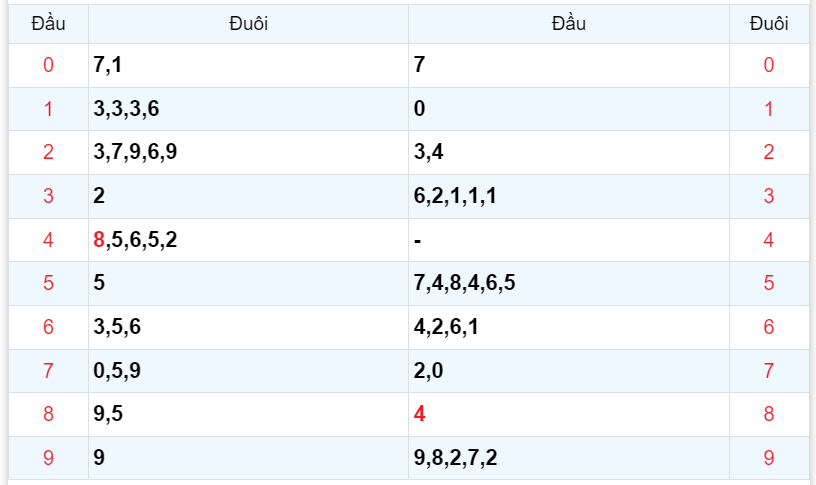816x485 pixels.
Task: Select the '9,8,2,7,2' cell
Action: pyautogui.click(x=455, y=458)
